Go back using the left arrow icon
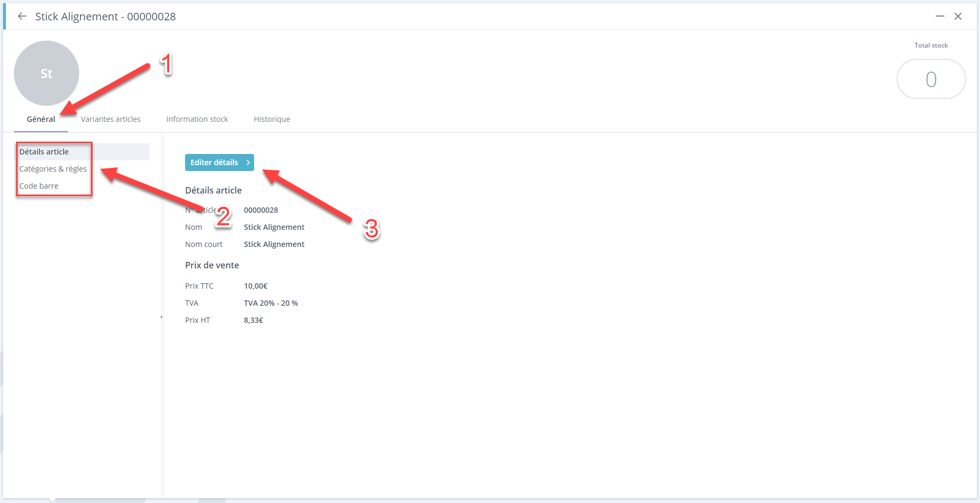The height and width of the screenshot is (503, 980). point(22,17)
